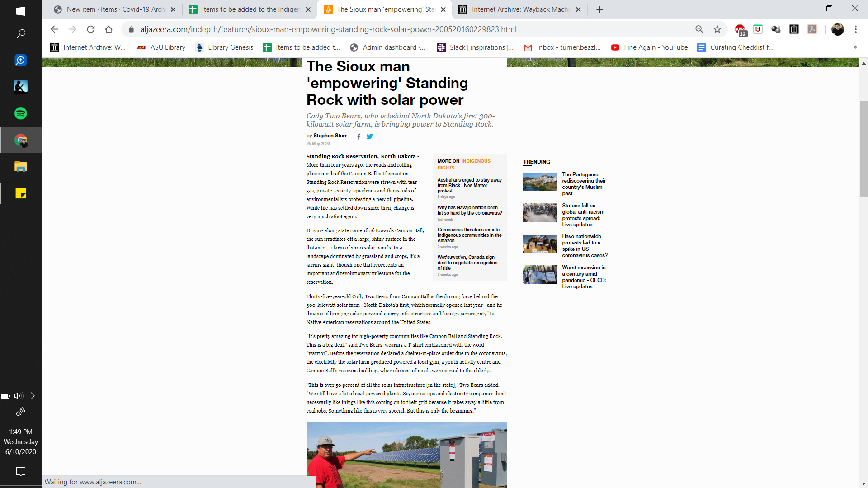Open the zoom magnifier icon in the address bar

pyautogui.click(x=699, y=29)
